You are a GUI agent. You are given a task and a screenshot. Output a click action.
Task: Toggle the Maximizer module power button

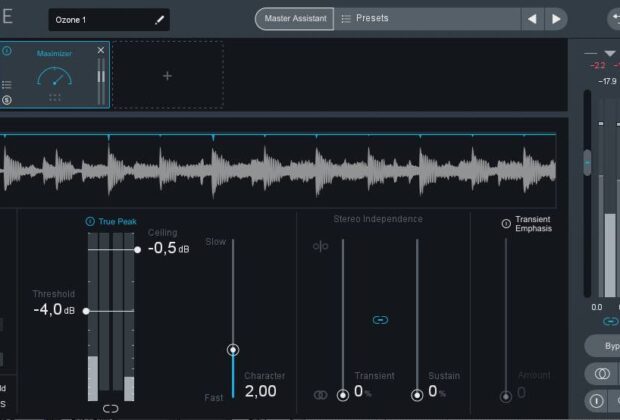(x=7, y=50)
